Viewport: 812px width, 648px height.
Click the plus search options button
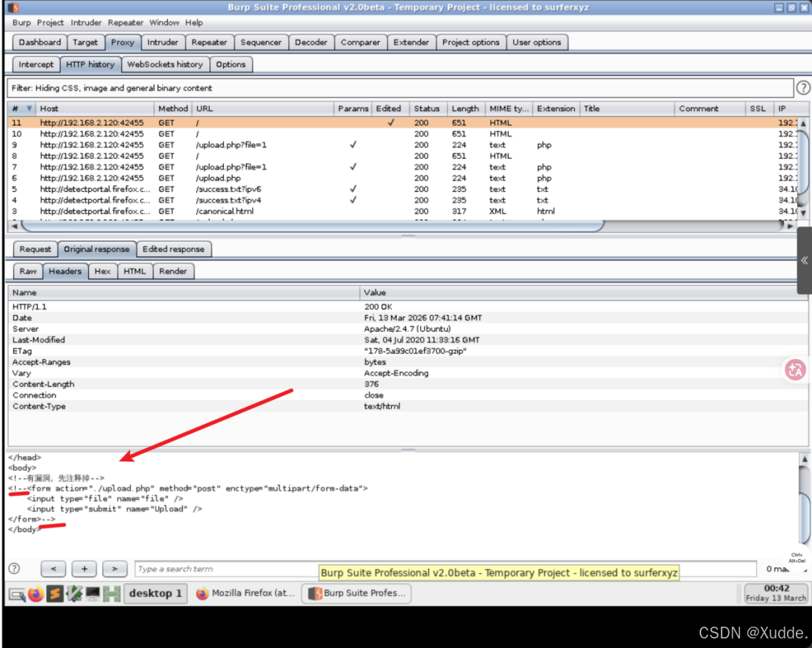coord(84,569)
